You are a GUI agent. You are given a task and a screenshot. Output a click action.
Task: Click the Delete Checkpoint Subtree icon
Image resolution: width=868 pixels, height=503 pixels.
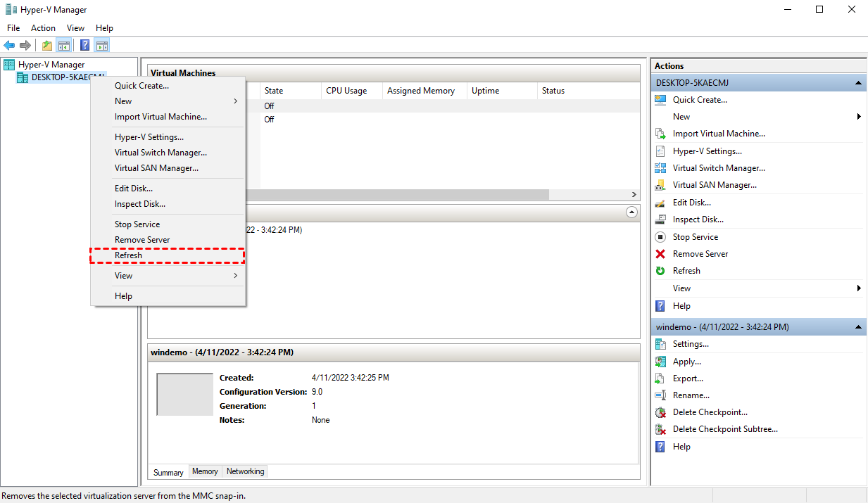(x=660, y=429)
